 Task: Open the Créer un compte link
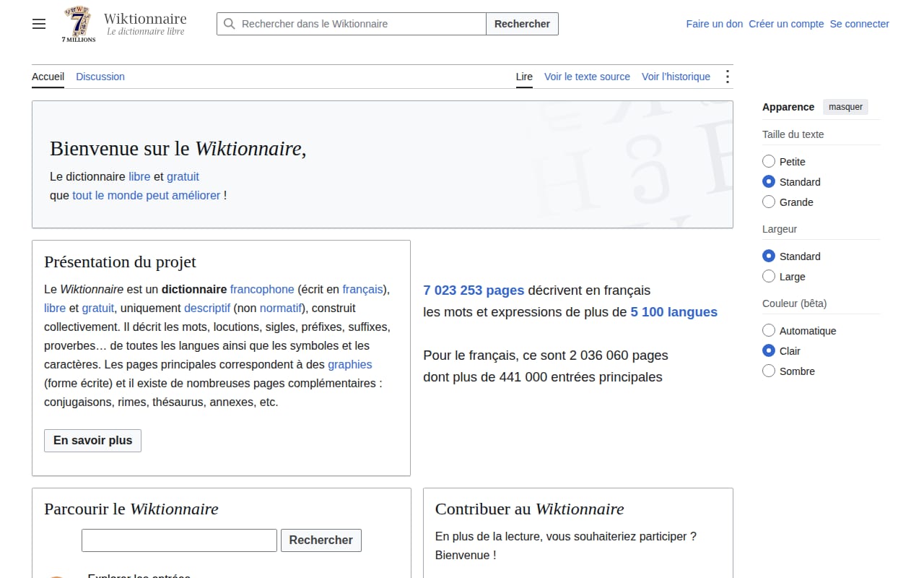tap(786, 24)
